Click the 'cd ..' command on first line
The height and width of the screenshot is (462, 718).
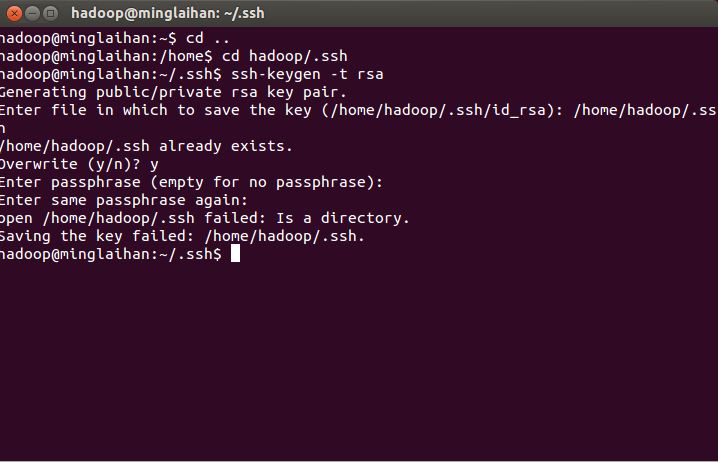coord(208,38)
